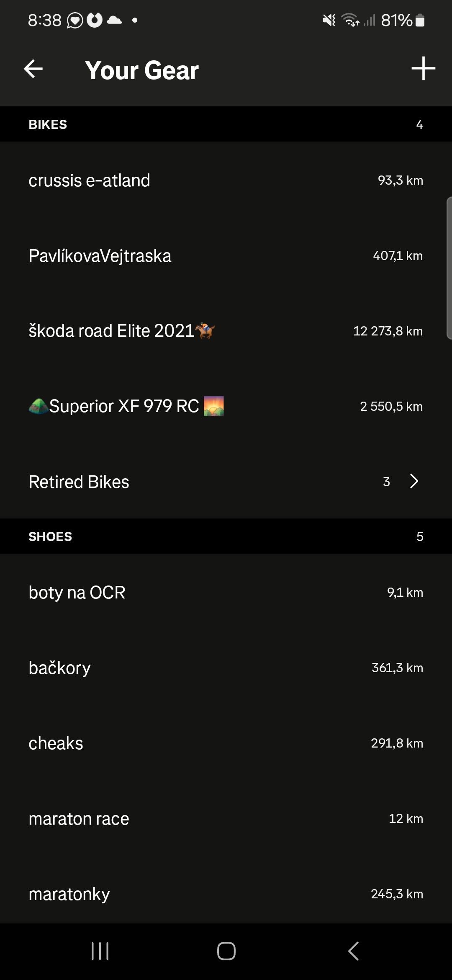Tap the system back chevron at the bottom
This screenshot has height=980, width=452.
coord(353,951)
